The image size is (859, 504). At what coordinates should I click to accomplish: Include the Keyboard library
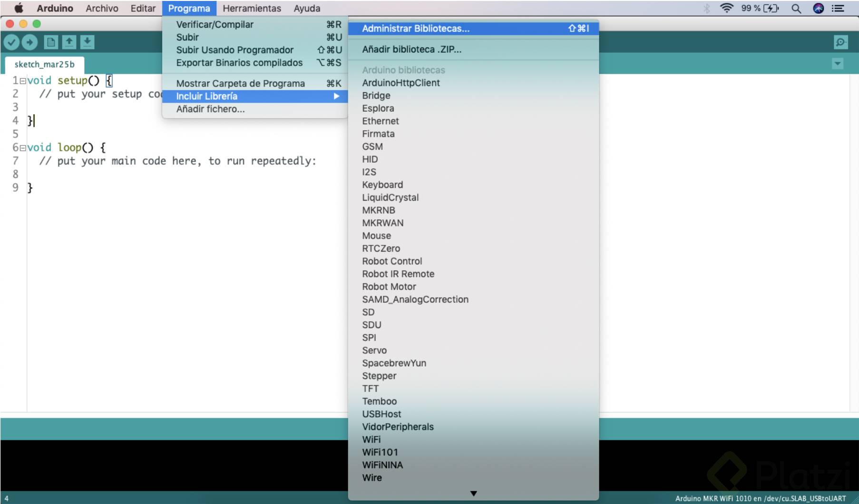(x=473, y=185)
